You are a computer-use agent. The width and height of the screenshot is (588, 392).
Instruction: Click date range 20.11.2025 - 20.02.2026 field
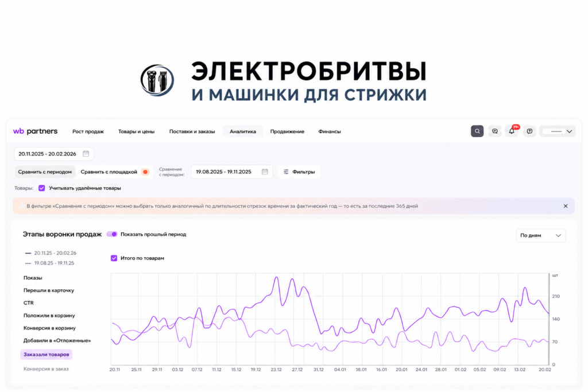(54, 154)
